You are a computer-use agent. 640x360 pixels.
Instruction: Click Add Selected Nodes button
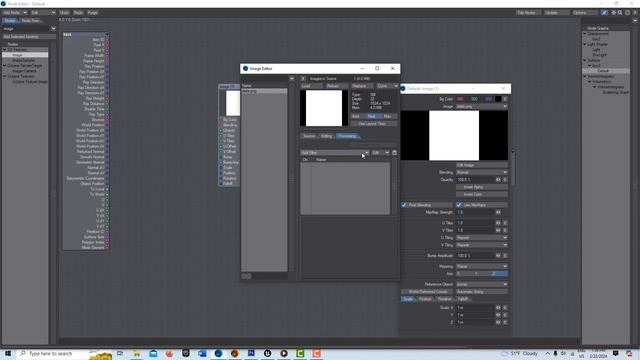tap(29, 37)
